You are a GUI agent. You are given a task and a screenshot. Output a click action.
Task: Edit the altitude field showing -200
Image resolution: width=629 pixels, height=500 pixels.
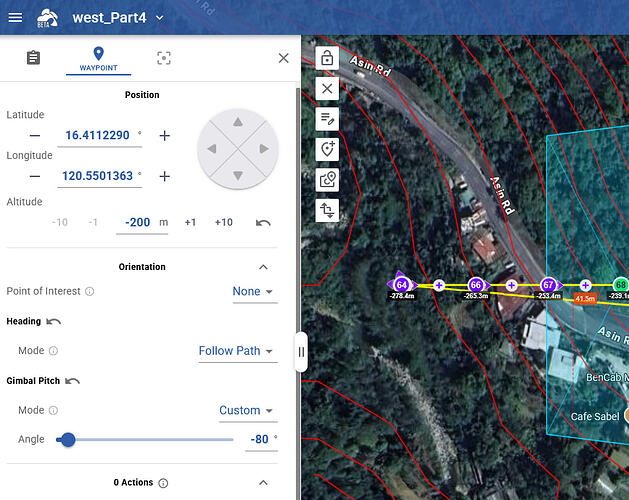pos(138,222)
